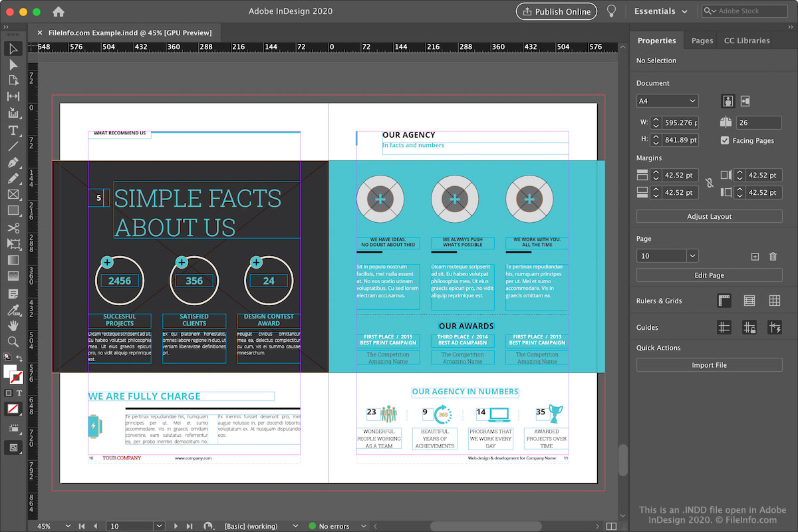The height and width of the screenshot is (532, 798).
Task: Select the Type tool
Action: pos(13,130)
